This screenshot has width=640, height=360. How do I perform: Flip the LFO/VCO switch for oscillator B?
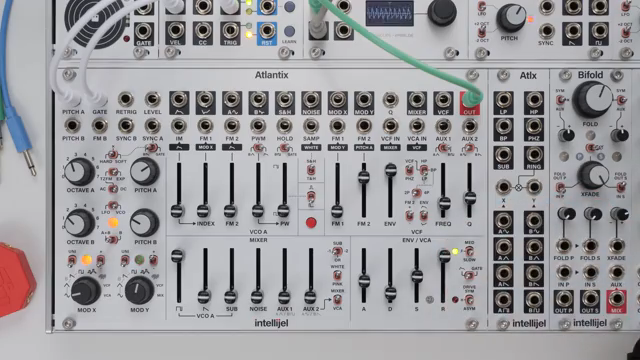click(x=113, y=206)
